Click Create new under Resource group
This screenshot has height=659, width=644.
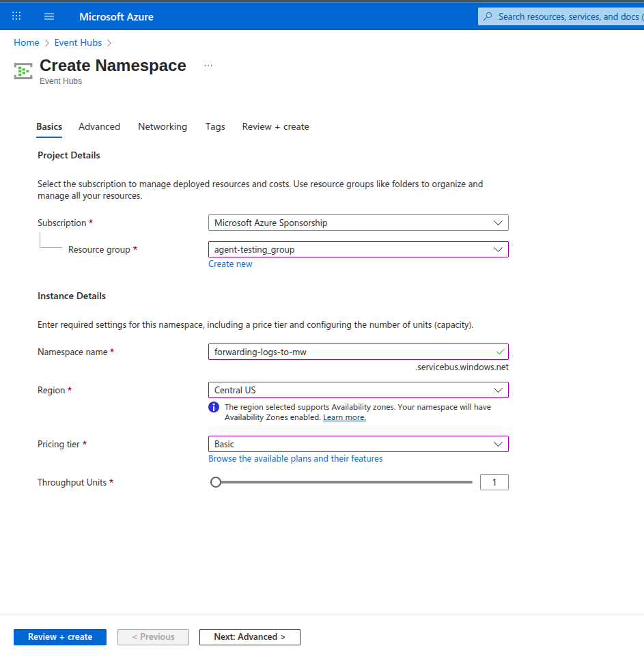[x=230, y=264]
